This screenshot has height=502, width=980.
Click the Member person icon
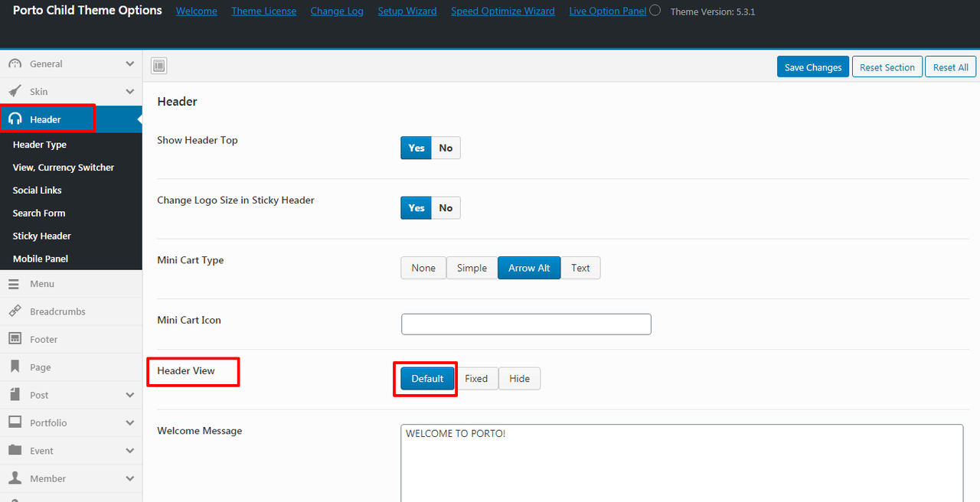15,478
